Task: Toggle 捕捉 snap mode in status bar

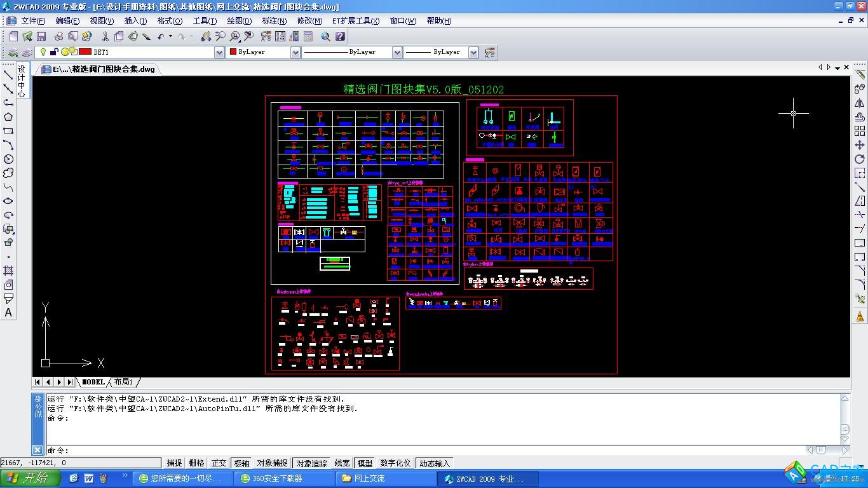Action: [174, 463]
